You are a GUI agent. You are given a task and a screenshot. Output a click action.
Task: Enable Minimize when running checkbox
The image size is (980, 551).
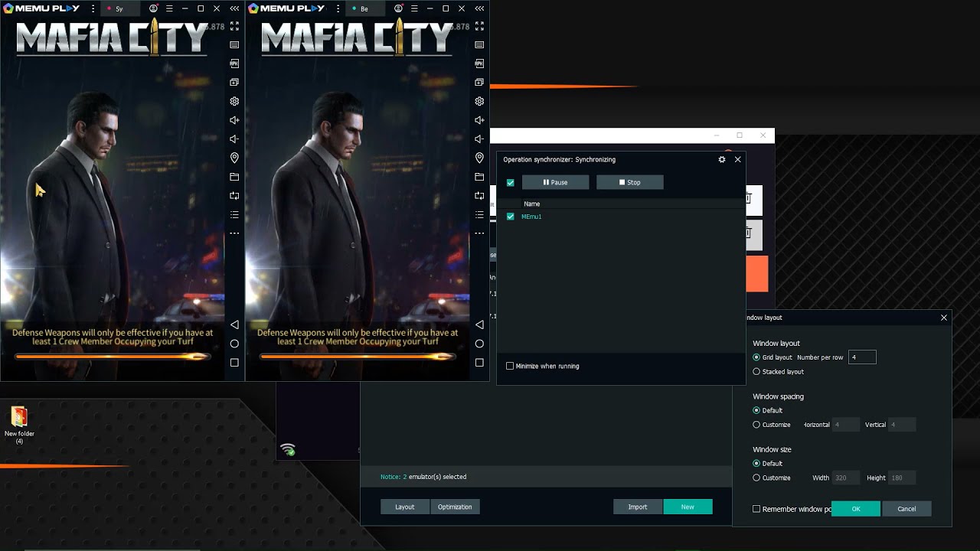click(x=510, y=366)
